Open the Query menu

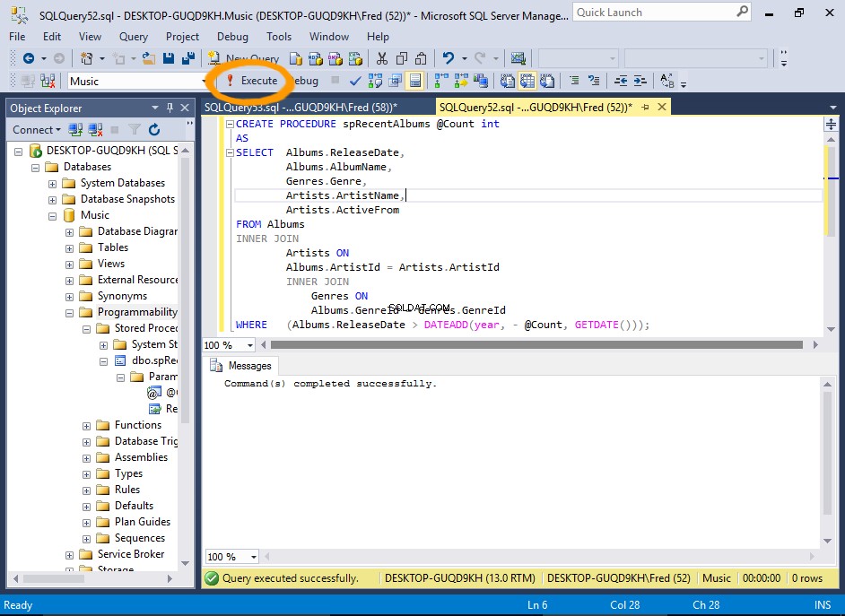[133, 37]
